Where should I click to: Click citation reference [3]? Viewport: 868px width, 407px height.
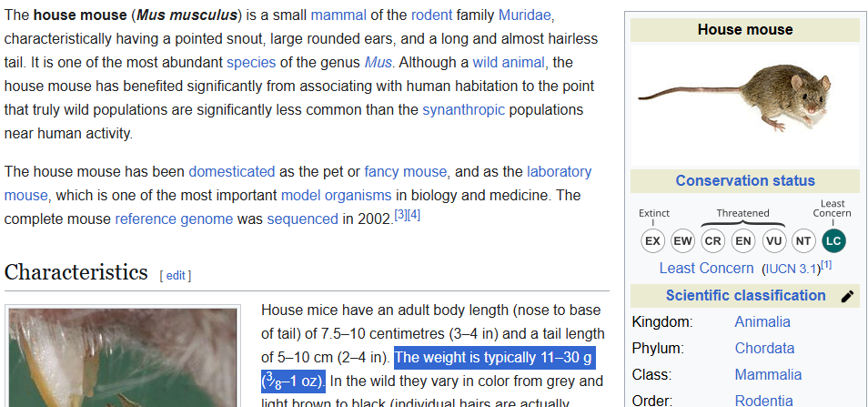click(x=400, y=215)
